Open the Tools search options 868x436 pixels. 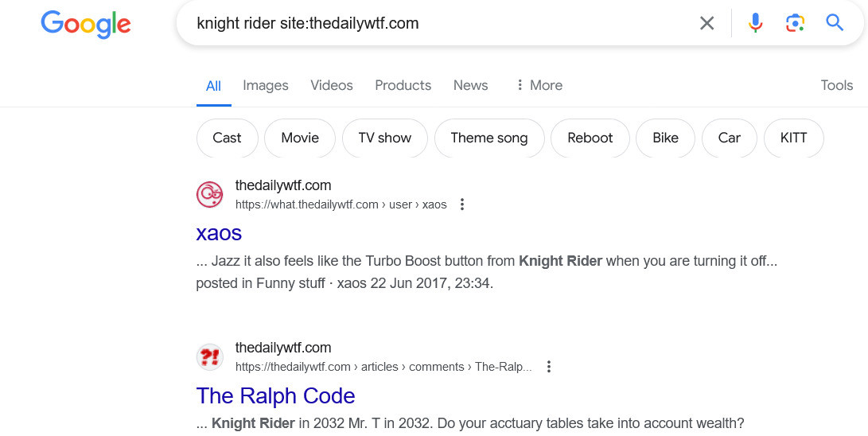836,85
